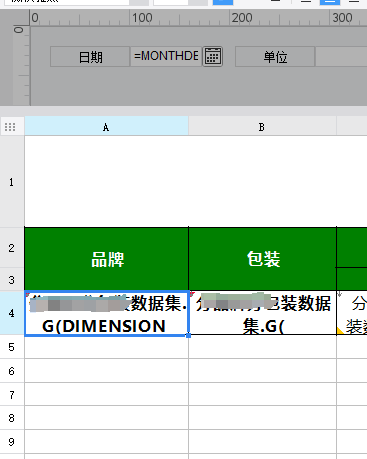
Task: Select the row 4 header
Action: 12,313
